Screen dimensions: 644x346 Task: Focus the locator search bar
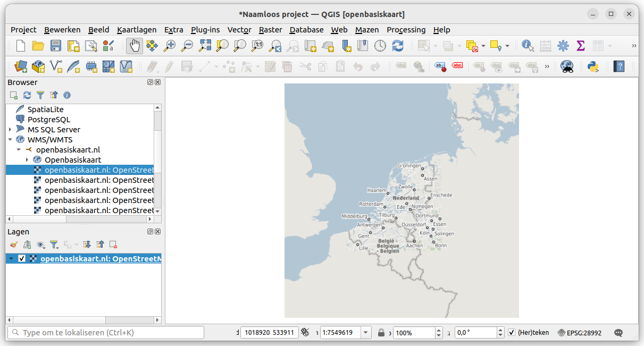[106, 333]
